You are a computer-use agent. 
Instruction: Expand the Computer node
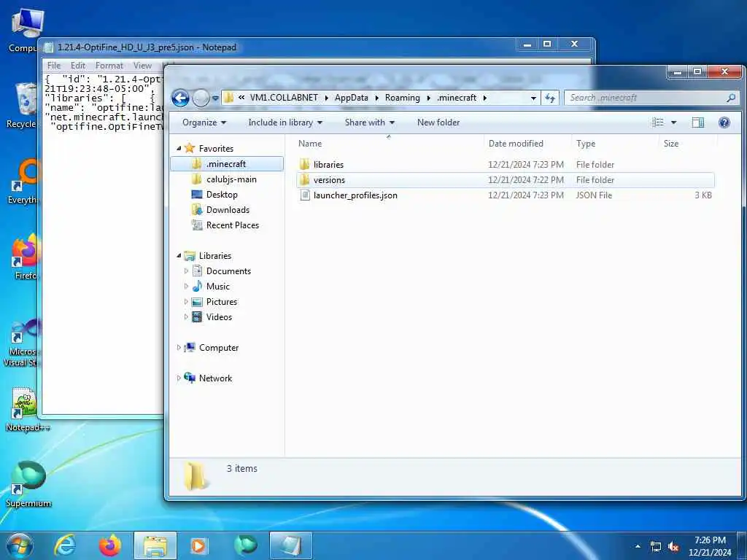point(179,348)
